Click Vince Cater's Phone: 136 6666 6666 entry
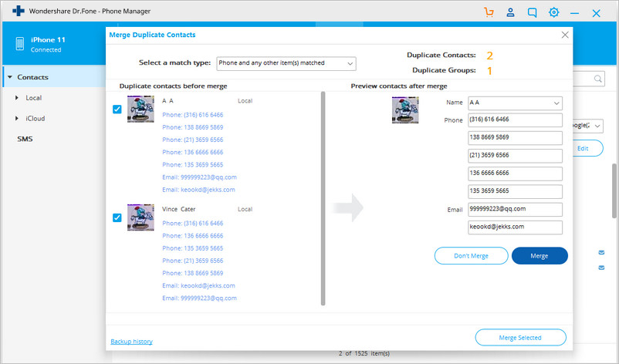Image resolution: width=619 pixels, height=364 pixels. (193, 236)
